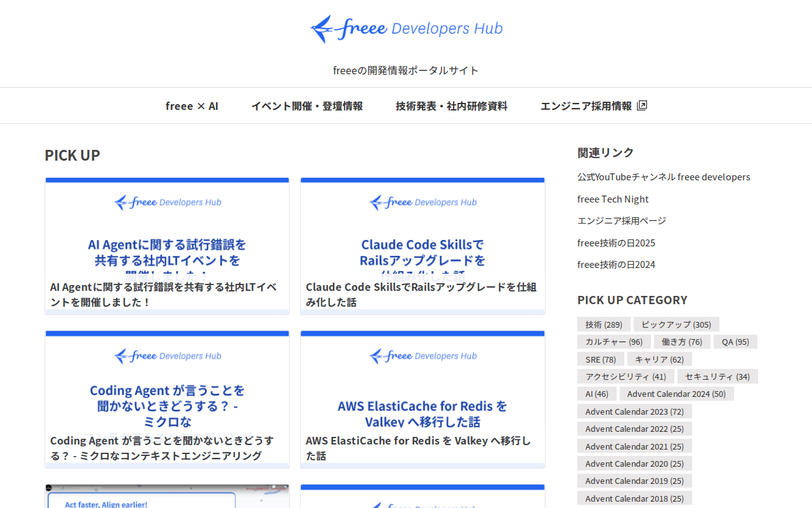Viewport: 812px width, 508px height.
Task: Select the キャリア (62) category tag
Action: click(660, 359)
